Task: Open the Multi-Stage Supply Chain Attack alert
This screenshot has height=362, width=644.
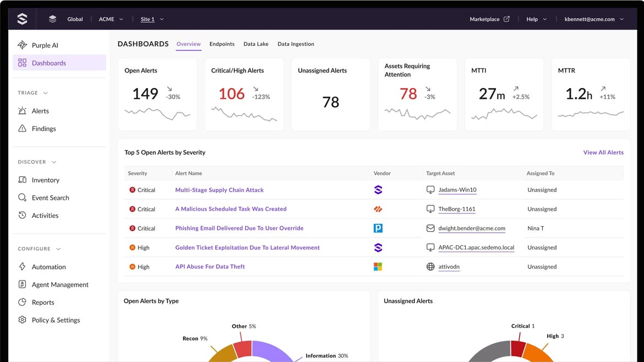Action: tap(219, 190)
